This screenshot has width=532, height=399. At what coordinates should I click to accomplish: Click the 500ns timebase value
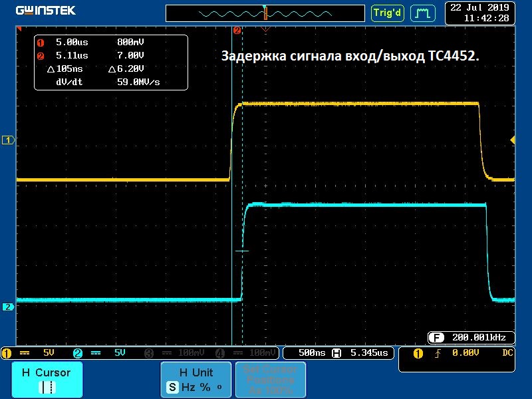click(311, 353)
